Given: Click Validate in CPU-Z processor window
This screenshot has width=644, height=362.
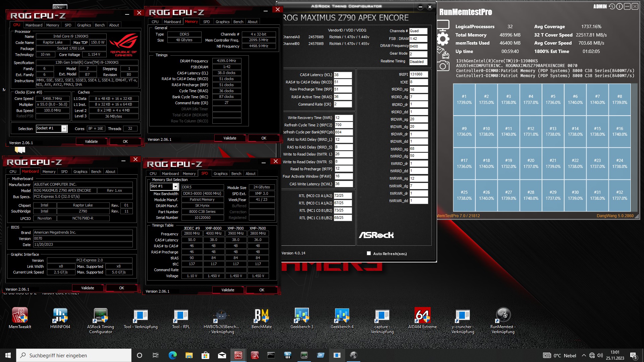Looking at the screenshot, I should [x=91, y=141].
